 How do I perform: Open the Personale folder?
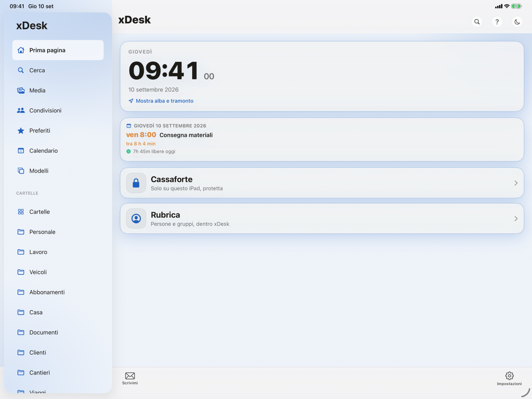click(58, 232)
